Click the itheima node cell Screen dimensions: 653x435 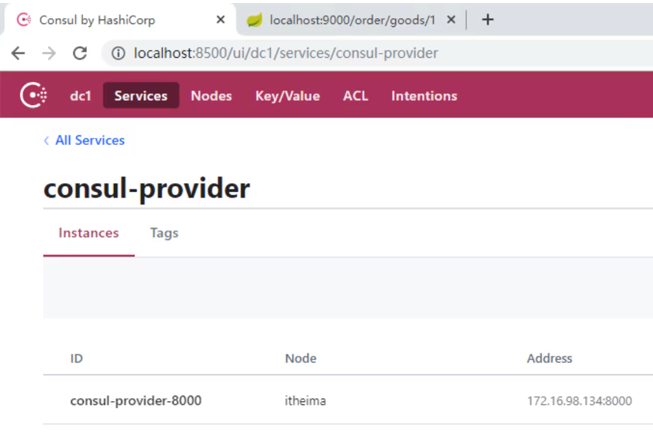305,400
